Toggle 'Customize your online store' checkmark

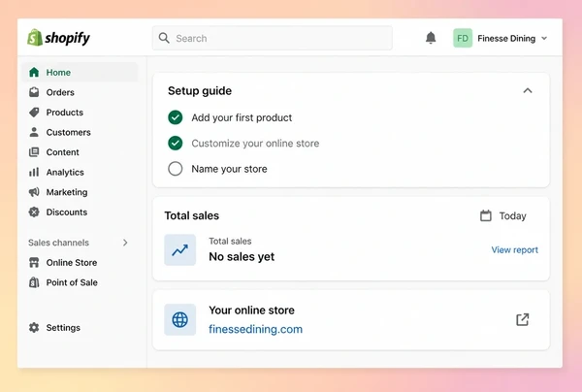point(176,144)
